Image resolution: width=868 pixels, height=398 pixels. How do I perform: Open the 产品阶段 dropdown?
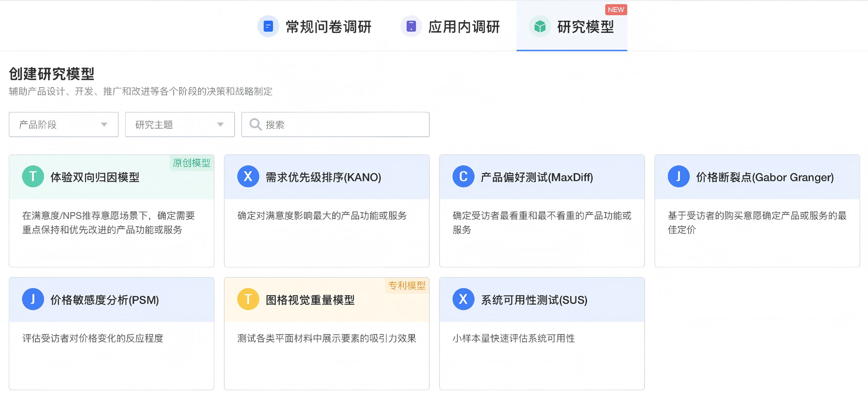64,124
